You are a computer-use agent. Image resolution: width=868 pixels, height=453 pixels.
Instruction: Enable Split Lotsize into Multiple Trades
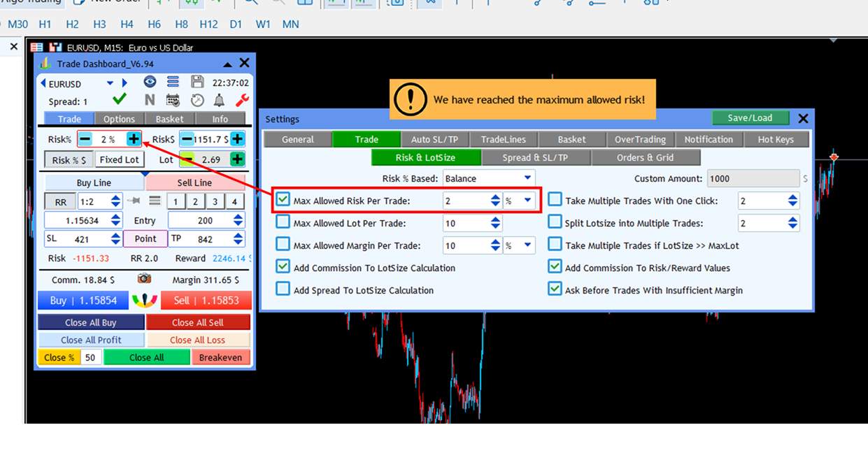(x=555, y=222)
